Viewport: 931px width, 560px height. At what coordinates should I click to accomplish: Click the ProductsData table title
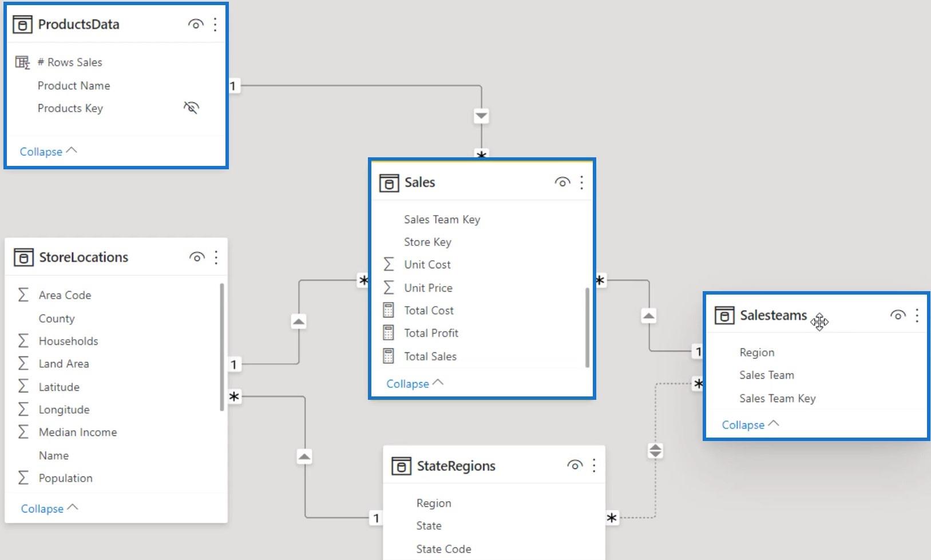79,25
